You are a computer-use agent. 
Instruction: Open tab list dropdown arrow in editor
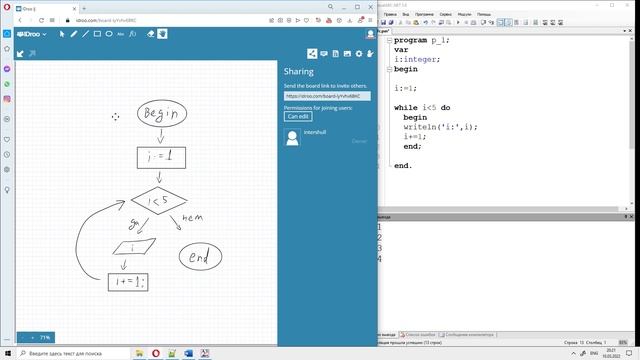pos(624,31)
